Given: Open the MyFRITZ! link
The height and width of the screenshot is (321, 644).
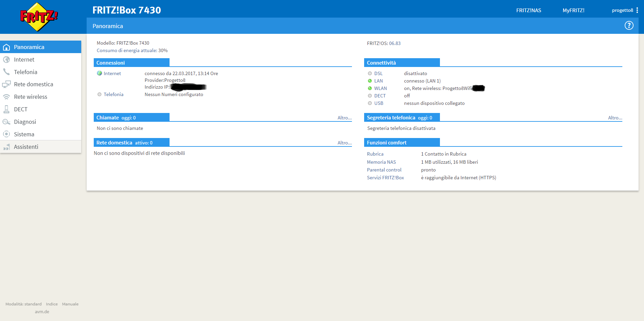Looking at the screenshot, I should 573,10.
